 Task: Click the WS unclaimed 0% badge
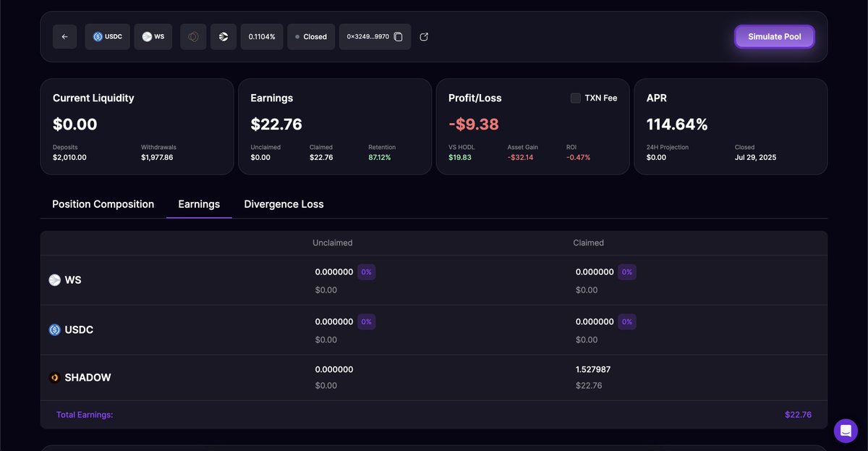[x=366, y=272]
